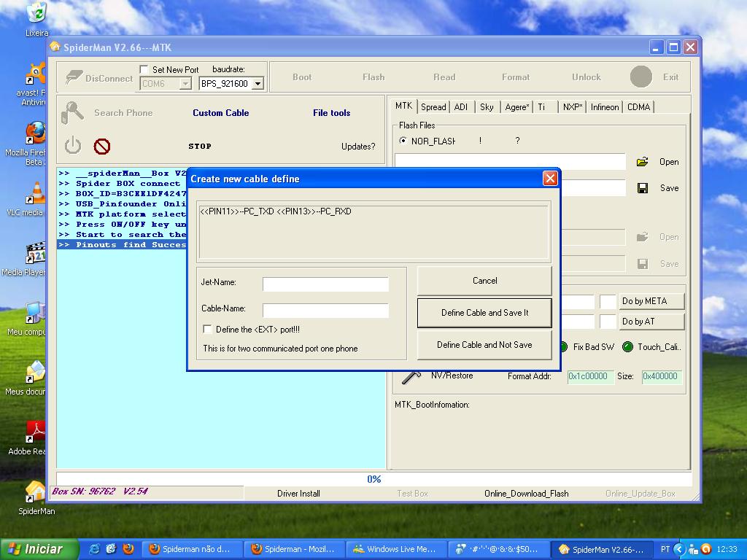Switch to the NXP* tab
Viewport: 747px width, 560px height.
coord(572,107)
